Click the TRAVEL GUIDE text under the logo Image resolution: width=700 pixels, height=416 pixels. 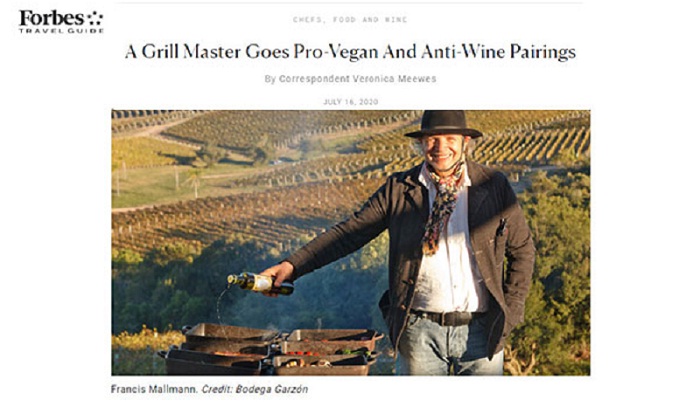coord(61,31)
